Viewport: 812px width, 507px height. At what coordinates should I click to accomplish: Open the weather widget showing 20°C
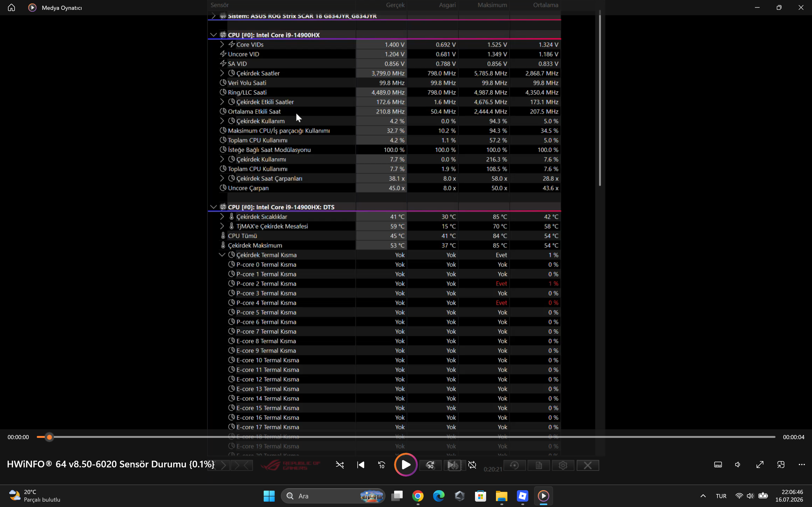pos(34,496)
